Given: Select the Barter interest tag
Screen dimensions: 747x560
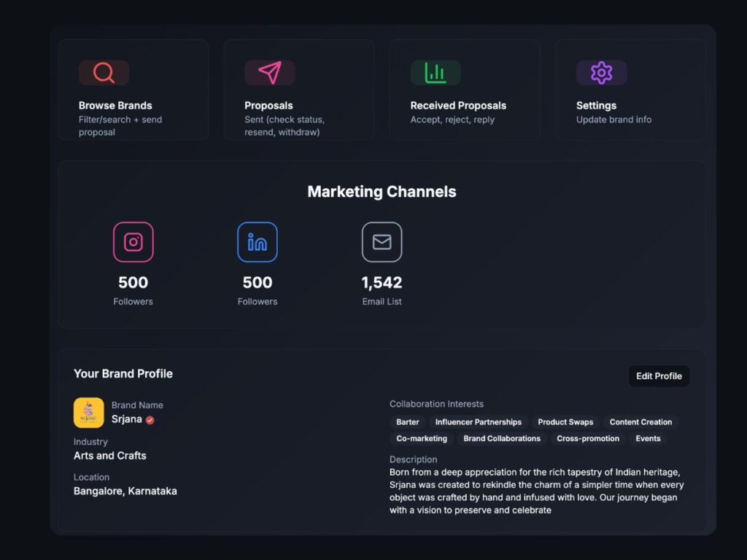Looking at the screenshot, I should 408,422.
